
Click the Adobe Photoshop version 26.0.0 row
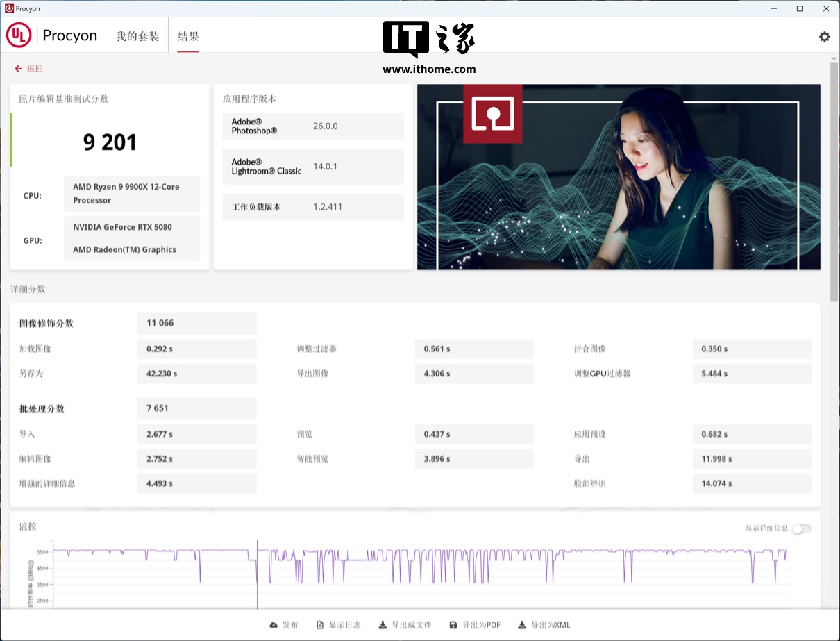click(312, 126)
